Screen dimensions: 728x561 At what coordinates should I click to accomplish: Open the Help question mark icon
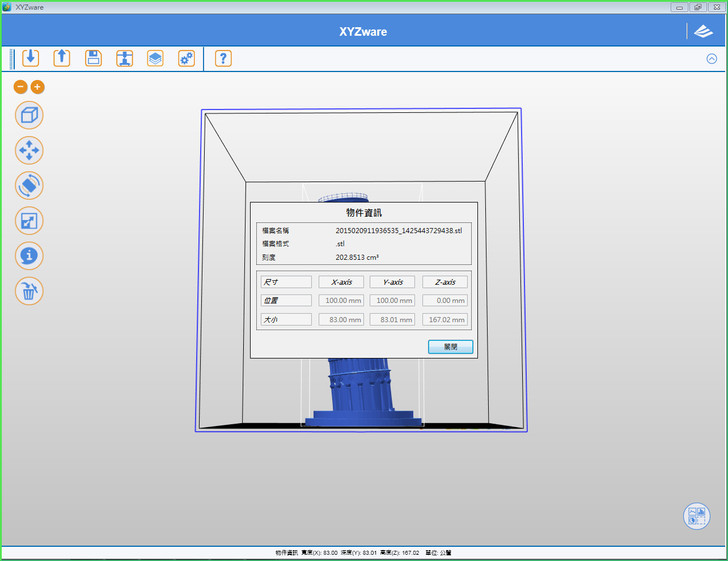coord(223,58)
